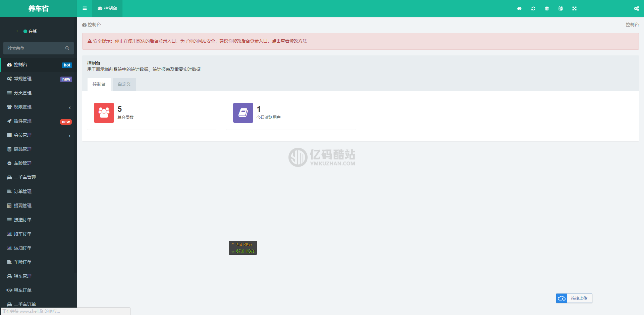Screen dimensions: 644x315
Task: Open 插件管理 sidebar menu
Action: (x=39, y=121)
